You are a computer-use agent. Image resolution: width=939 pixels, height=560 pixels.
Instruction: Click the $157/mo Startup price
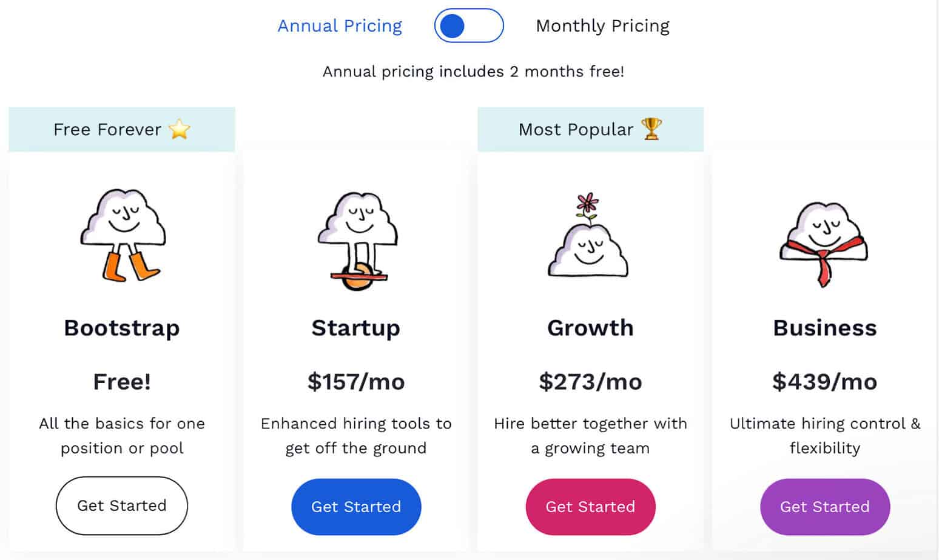(356, 382)
